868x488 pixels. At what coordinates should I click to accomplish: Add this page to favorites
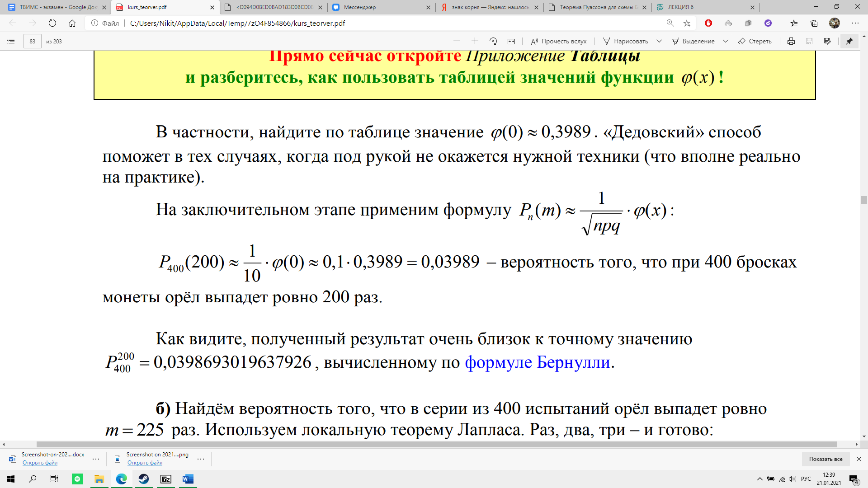687,23
